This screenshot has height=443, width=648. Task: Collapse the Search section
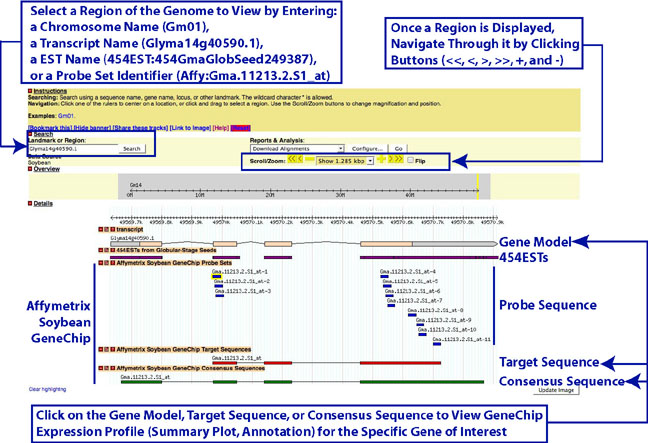tap(30, 134)
